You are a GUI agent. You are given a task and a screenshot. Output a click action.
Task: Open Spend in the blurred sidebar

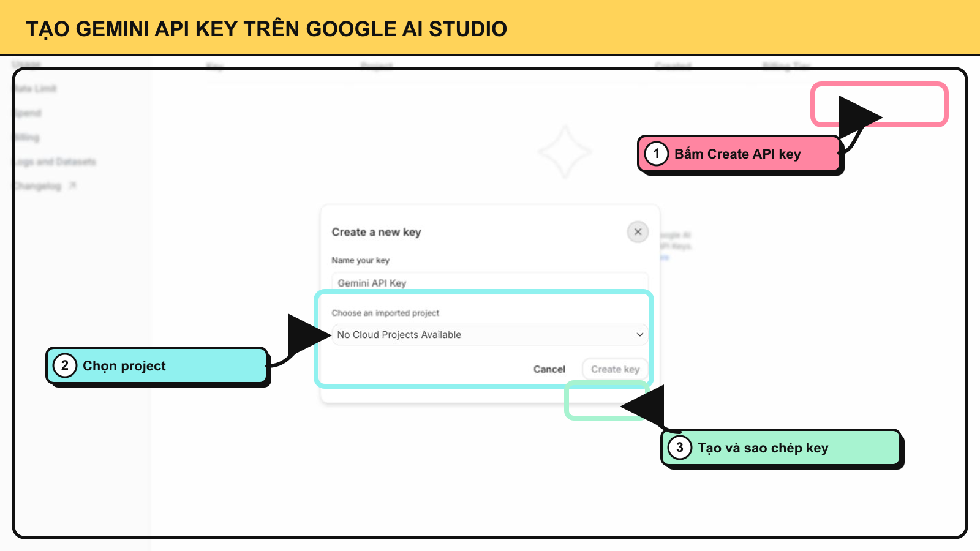pyautogui.click(x=28, y=113)
